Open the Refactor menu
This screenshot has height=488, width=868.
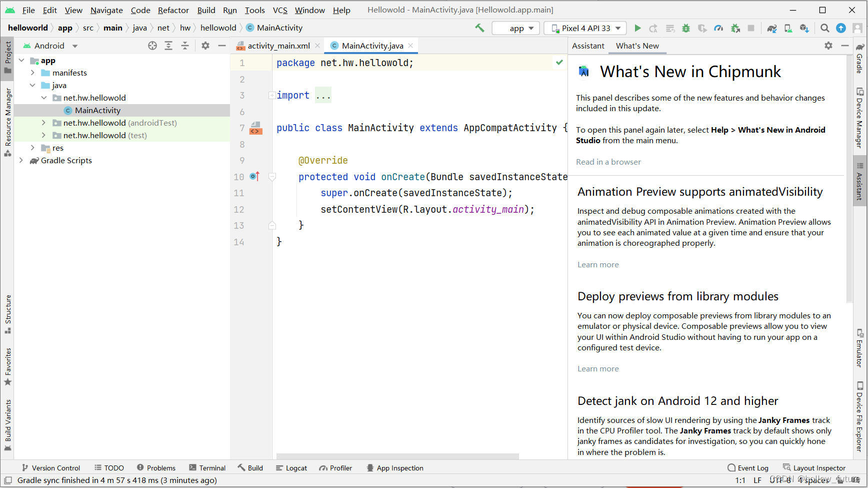click(173, 10)
